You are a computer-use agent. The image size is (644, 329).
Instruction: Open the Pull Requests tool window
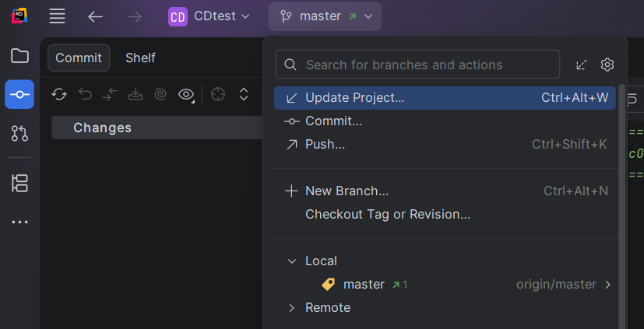pos(19,133)
